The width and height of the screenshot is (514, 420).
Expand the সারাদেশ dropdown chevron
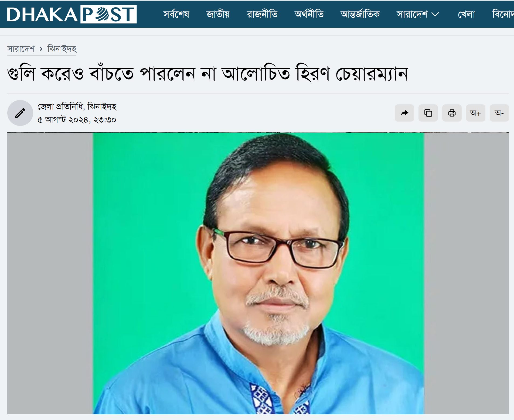(x=435, y=14)
